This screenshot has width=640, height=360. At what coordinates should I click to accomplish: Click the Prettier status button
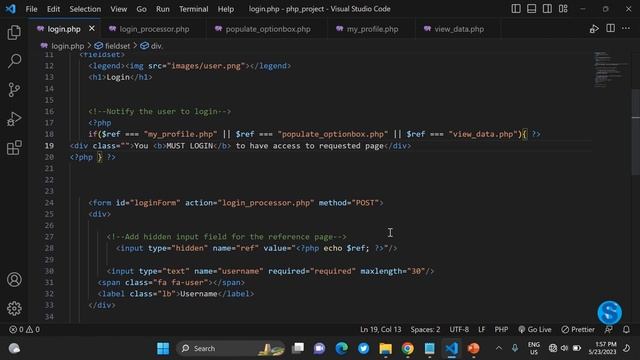578,329
